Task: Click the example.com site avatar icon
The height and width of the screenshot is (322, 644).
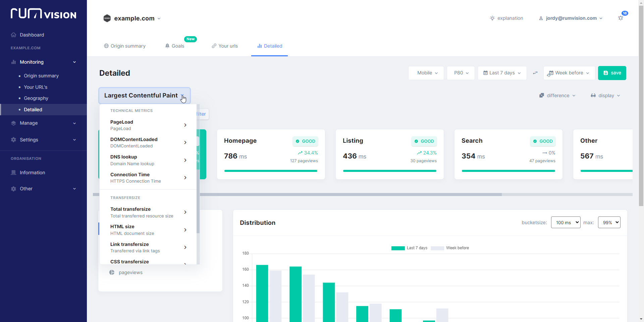Action: click(107, 18)
